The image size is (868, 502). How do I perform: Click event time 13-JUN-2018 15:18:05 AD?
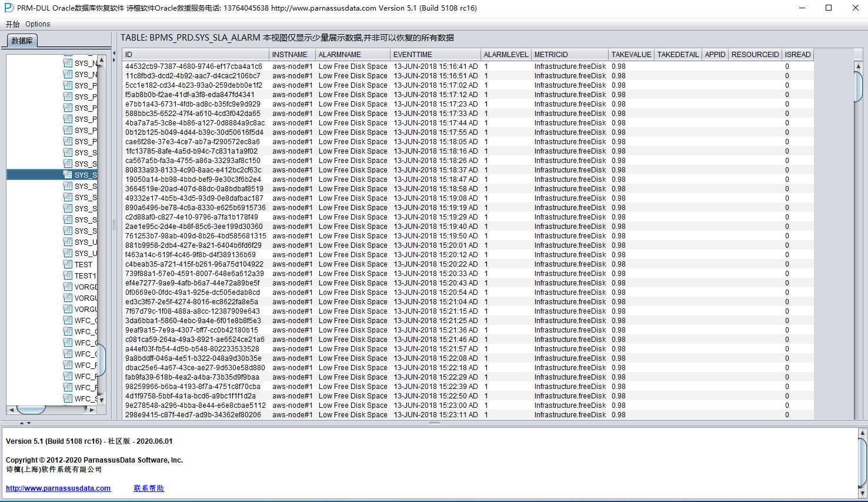tap(436, 142)
